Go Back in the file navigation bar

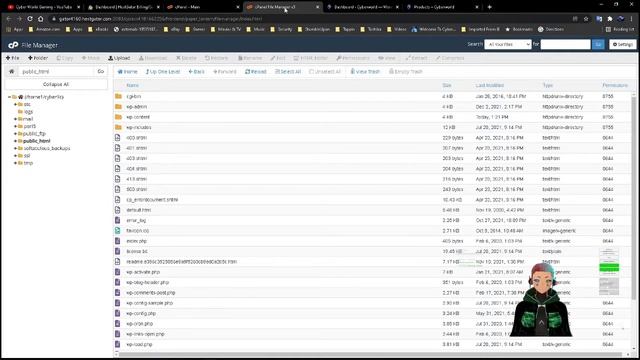196,71
